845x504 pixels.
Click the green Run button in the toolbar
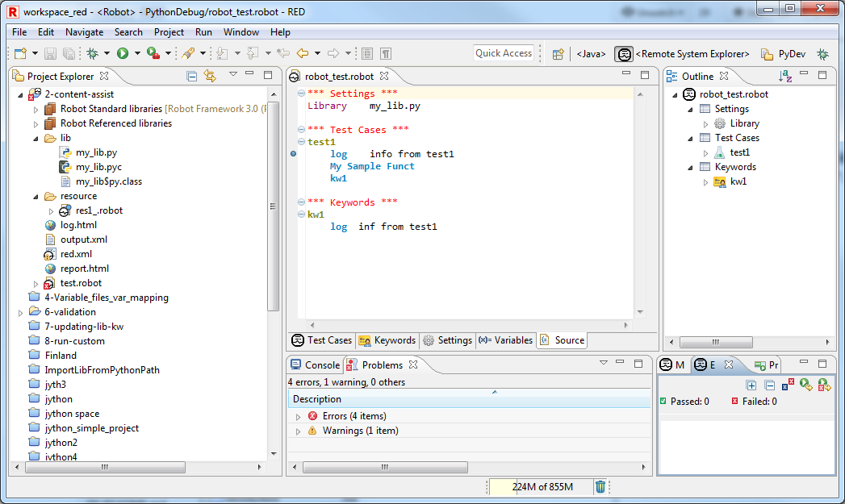(x=121, y=54)
